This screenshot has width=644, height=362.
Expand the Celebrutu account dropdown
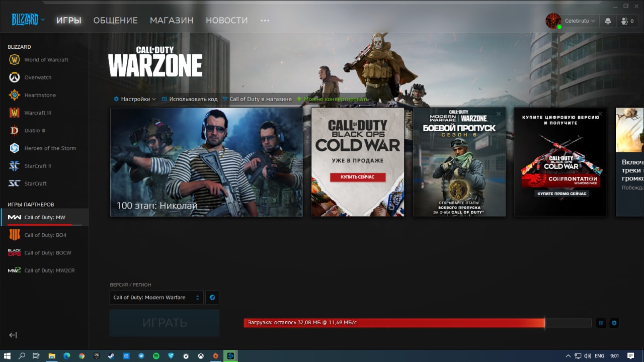[x=580, y=21]
